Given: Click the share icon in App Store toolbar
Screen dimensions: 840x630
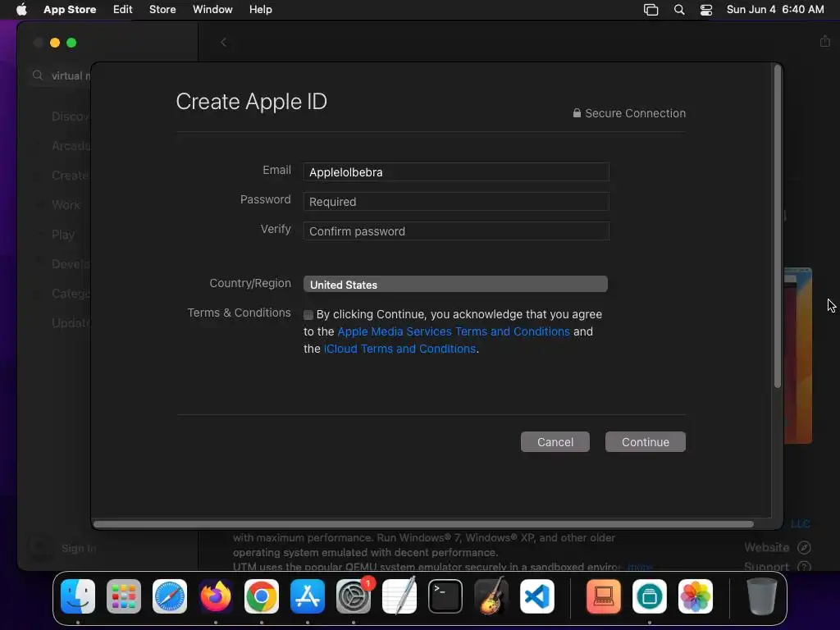Looking at the screenshot, I should click(825, 41).
